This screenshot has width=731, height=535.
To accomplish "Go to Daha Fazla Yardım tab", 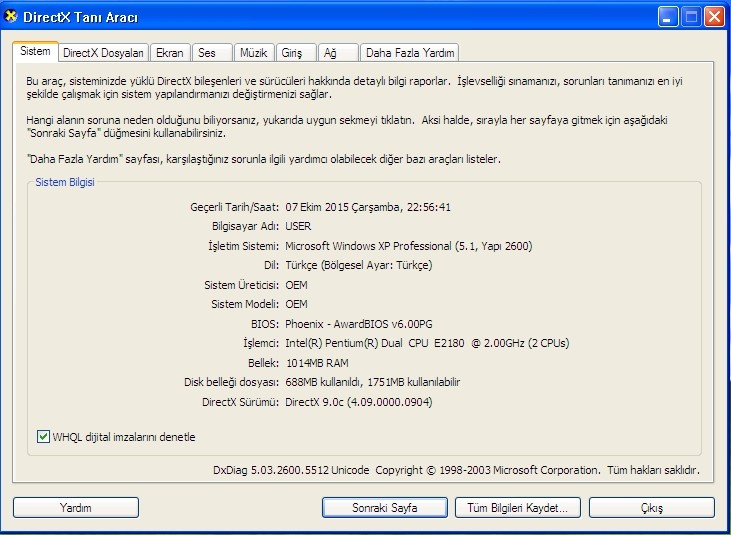I will [410, 53].
